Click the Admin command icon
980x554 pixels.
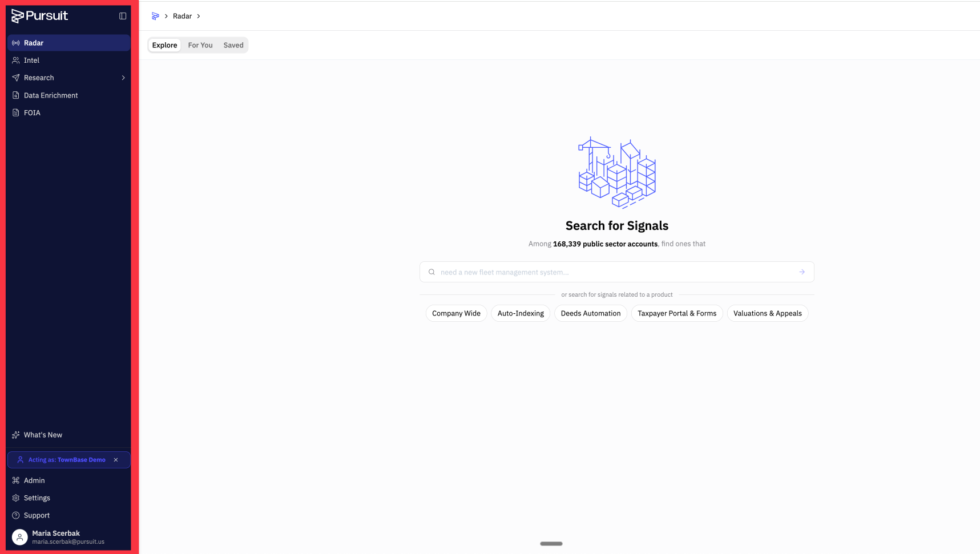coord(16,480)
